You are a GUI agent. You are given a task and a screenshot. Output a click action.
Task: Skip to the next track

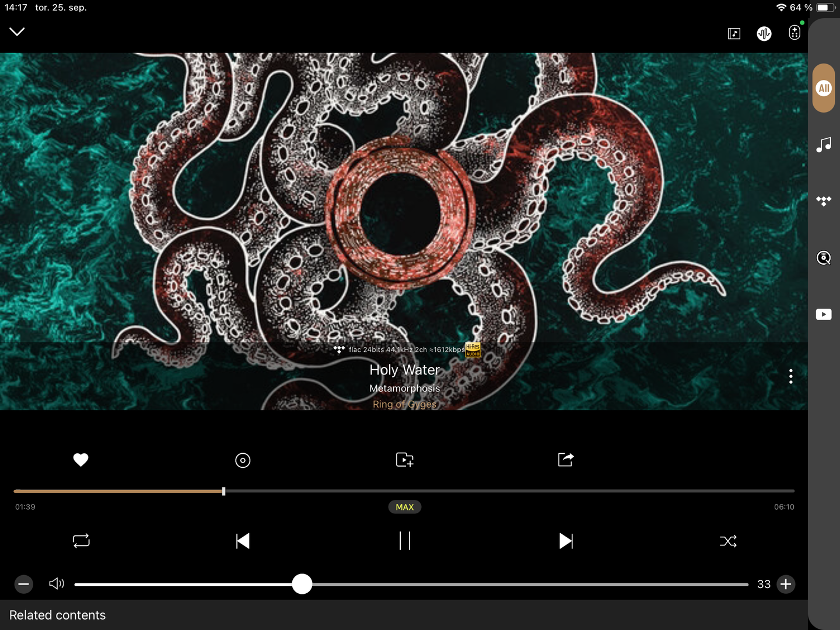pyautogui.click(x=566, y=541)
